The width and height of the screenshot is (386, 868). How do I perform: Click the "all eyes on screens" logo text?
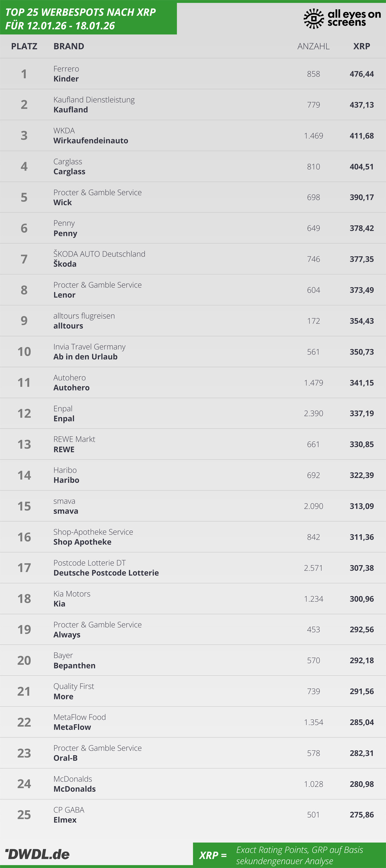pyautogui.click(x=354, y=18)
